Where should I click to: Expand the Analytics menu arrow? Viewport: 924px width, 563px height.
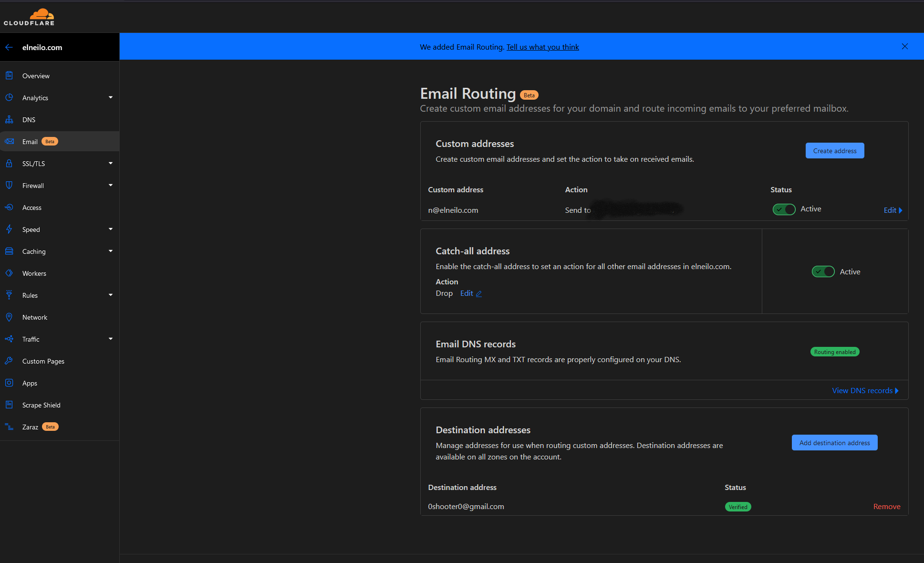(x=111, y=98)
